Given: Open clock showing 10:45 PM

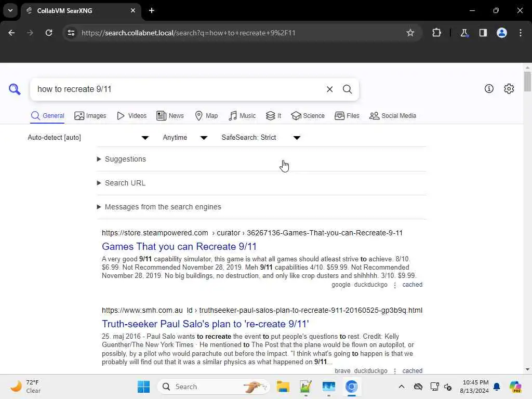Looking at the screenshot, I should [474, 387].
